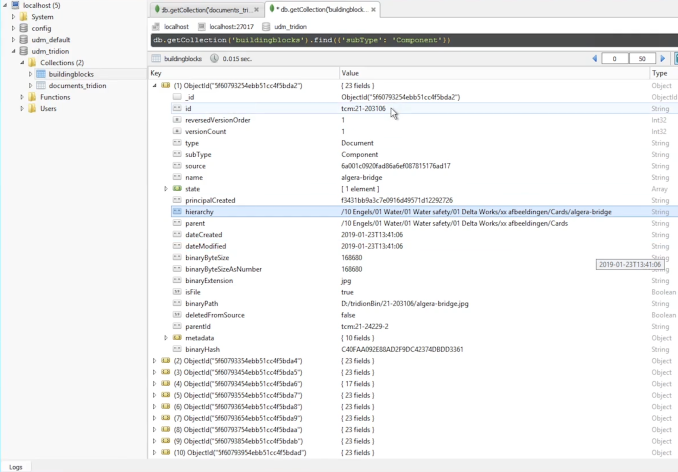Expand the udm_default database
Screen dimensions: 678x472
click(x=13, y=40)
